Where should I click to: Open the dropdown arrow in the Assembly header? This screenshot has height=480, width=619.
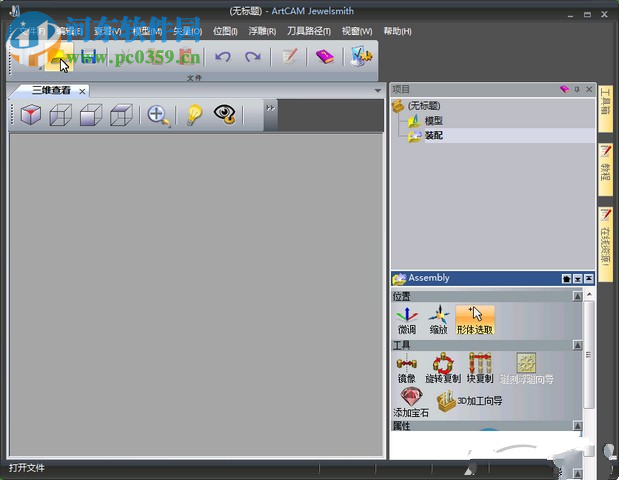pyautogui.click(x=578, y=279)
